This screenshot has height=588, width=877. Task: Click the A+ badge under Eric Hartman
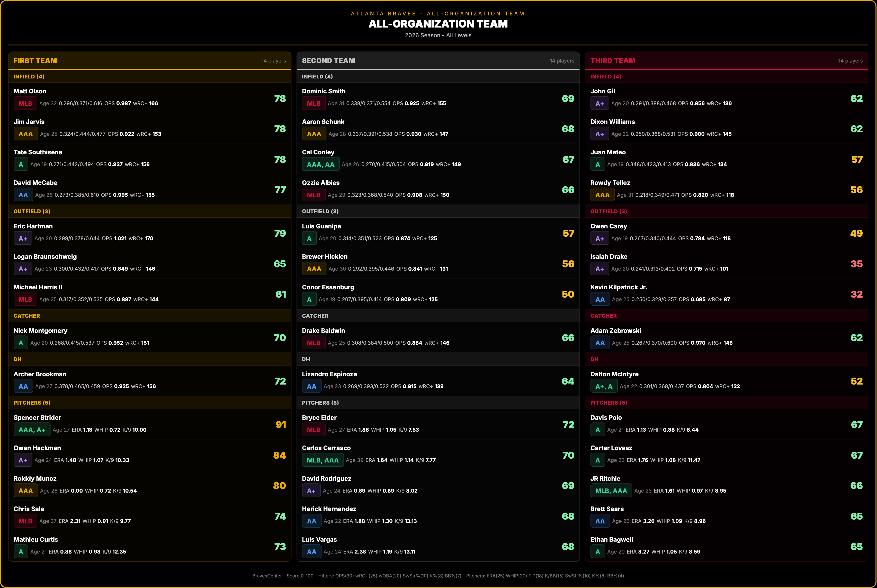(23, 238)
